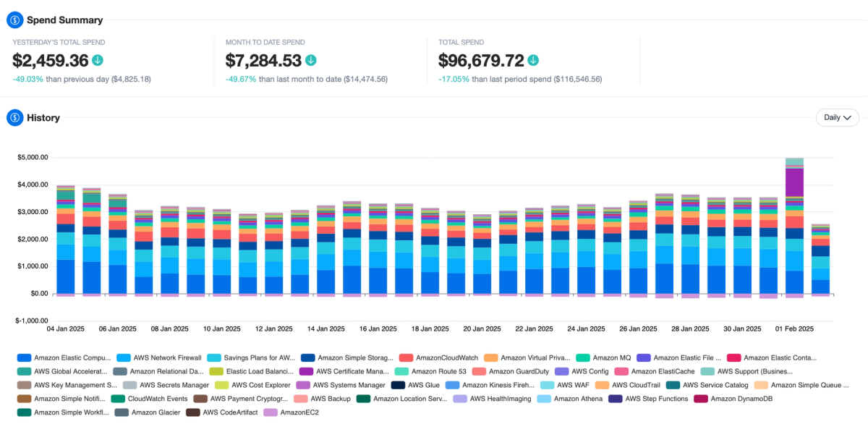Select the AWS HealthImaging legend label
Viewport: 868px width, 424px height.
pyautogui.click(x=500, y=399)
